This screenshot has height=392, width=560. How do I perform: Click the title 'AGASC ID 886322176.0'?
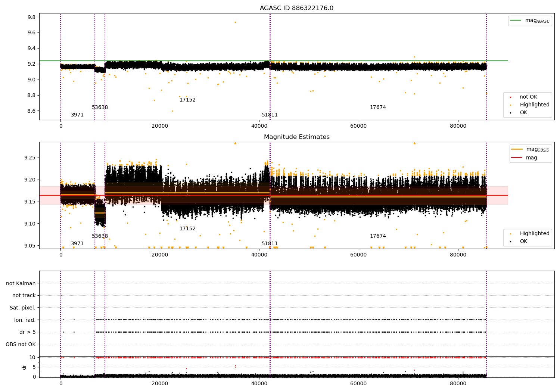pos(296,8)
